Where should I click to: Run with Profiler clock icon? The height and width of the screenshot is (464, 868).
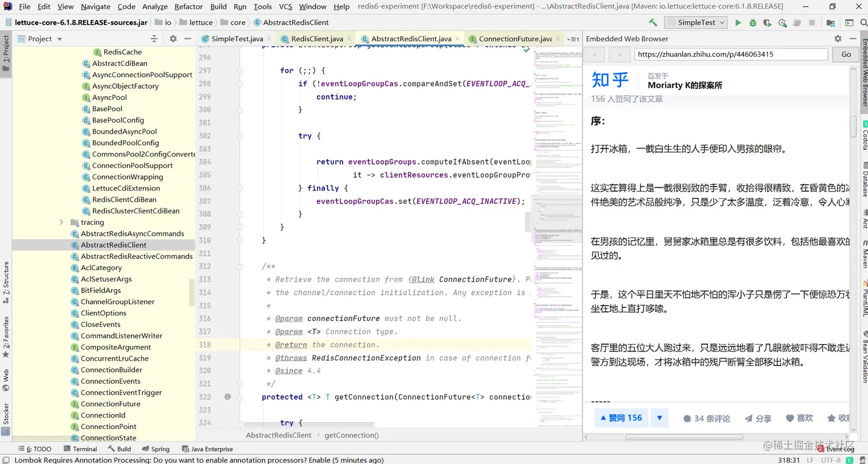click(782, 22)
